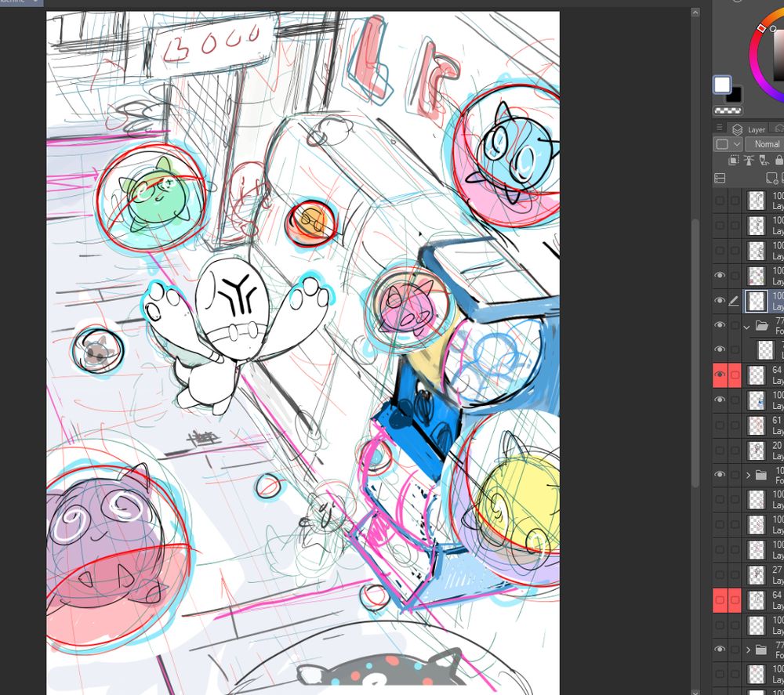Expand the bottom 77 folder chevron

point(748,650)
